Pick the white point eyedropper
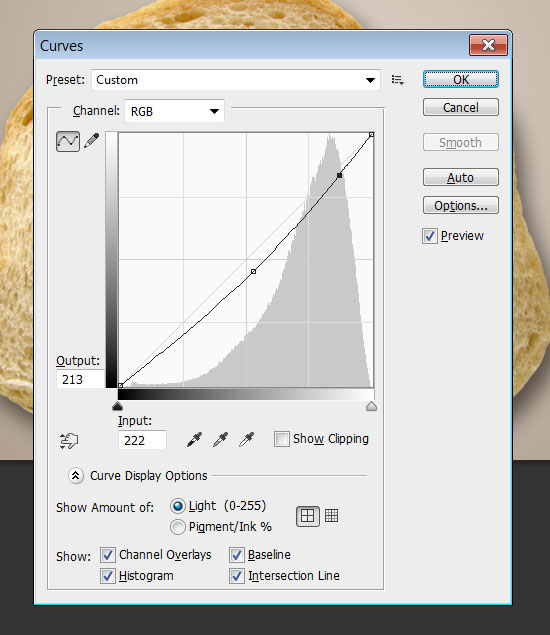The height and width of the screenshot is (635, 550). click(x=246, y=439)
